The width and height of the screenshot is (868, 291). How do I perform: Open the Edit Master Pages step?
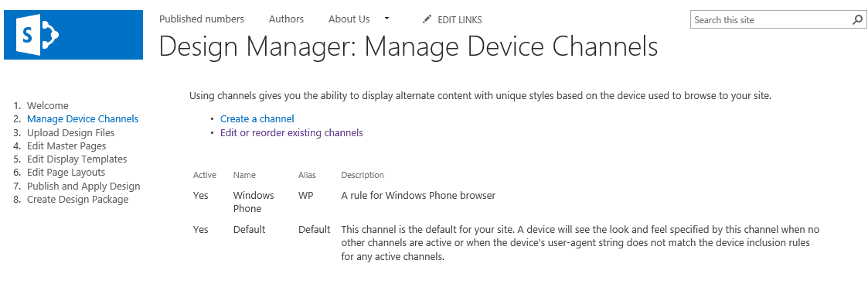[66, 145]
